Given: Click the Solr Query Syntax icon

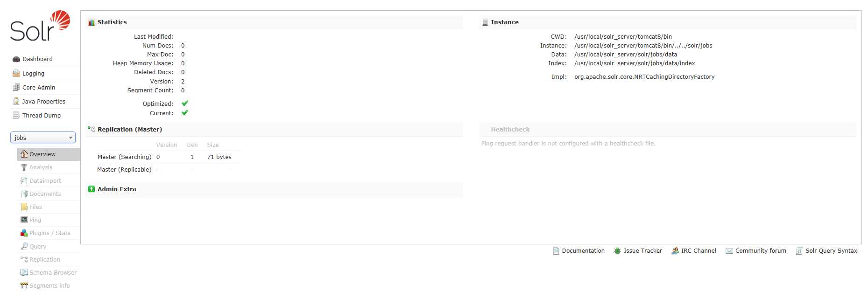Looking at the screenshot, I should pyautogui.click(x=799, y=251).
